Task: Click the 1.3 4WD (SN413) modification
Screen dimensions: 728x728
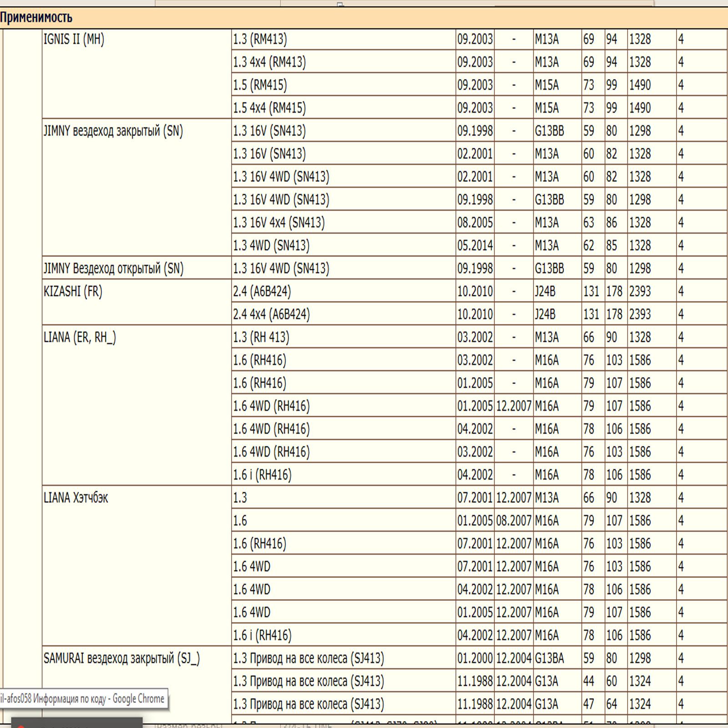Action: tap(271, 246)
